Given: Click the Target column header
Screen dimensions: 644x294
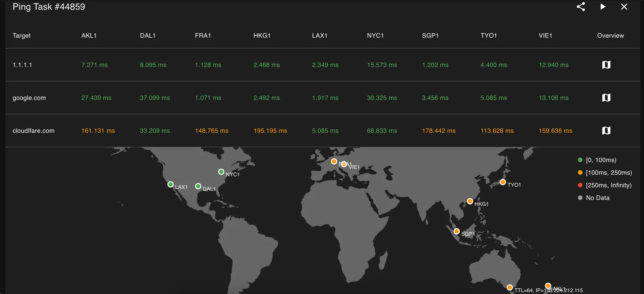Looking at the screenshot, I should click(21, 36).
